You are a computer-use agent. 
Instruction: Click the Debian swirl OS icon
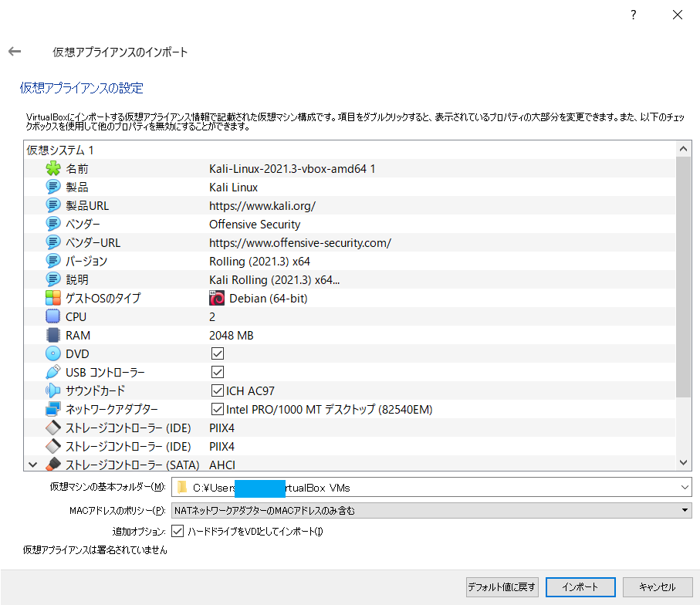[x=217, y=299]
